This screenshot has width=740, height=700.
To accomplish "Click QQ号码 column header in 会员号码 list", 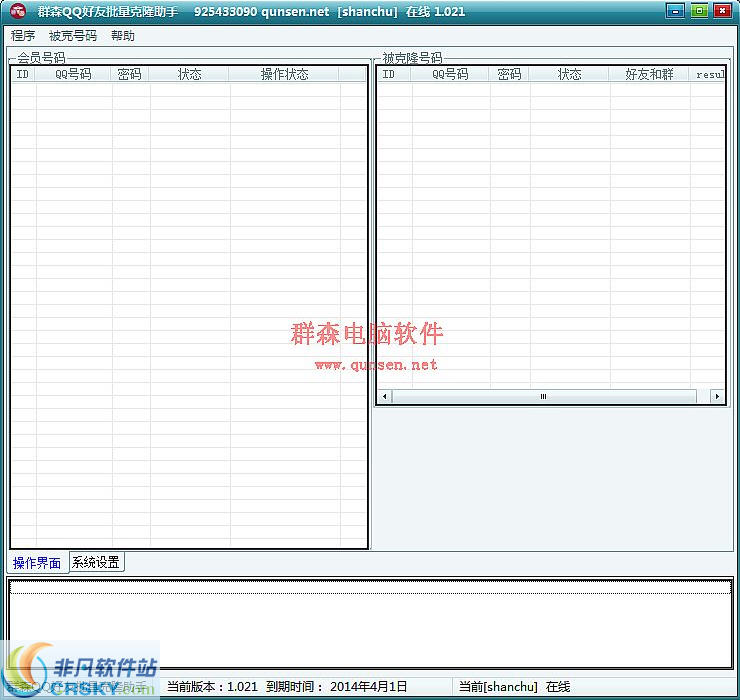I will (x=73, y=74).
